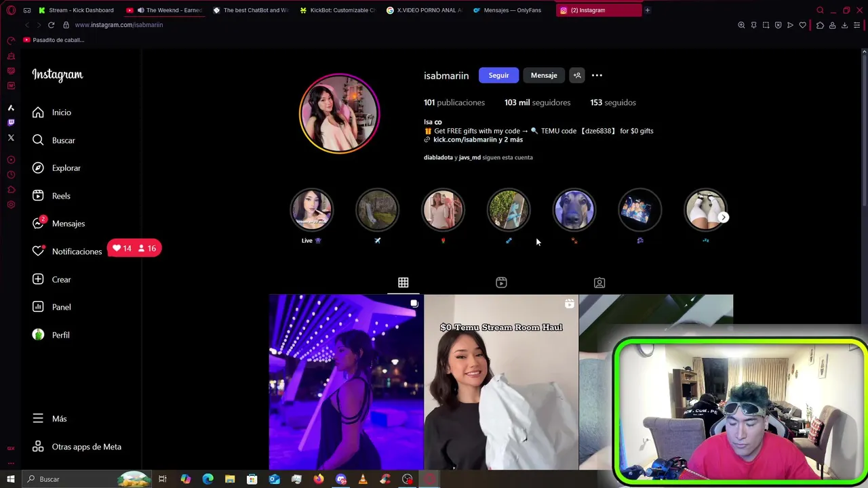This screenshot has width=868, height=488.
Task: View the 153 seguidos list
Action: [613, 102]
